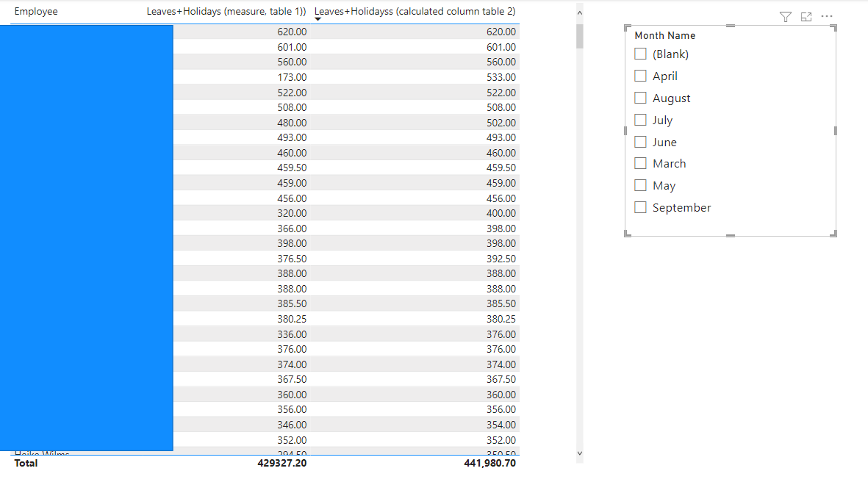Click the 366.00 value cell

pyautogui.click(x=292, y=229)
